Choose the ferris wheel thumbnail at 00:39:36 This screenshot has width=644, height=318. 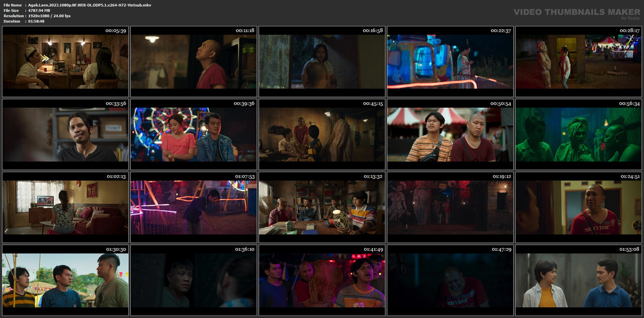pyautogui.click(x=194, y=134)
